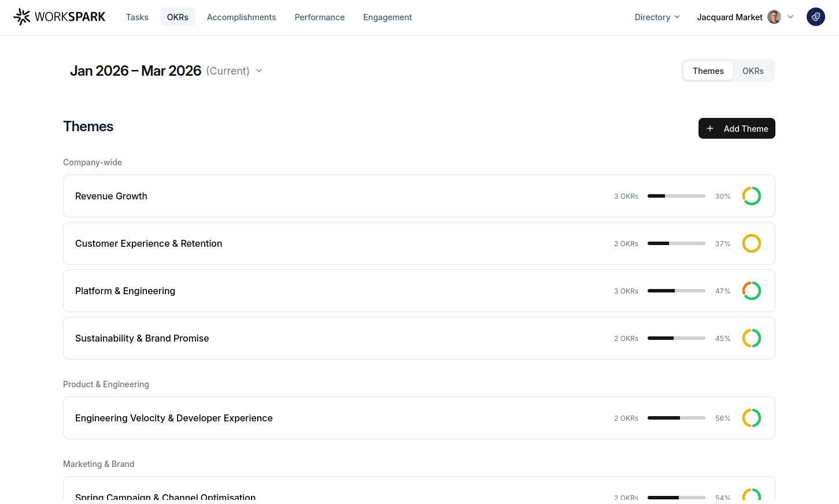Keep the Themes view toggle selected
This screenshot has height=504, width=839.
708,71
